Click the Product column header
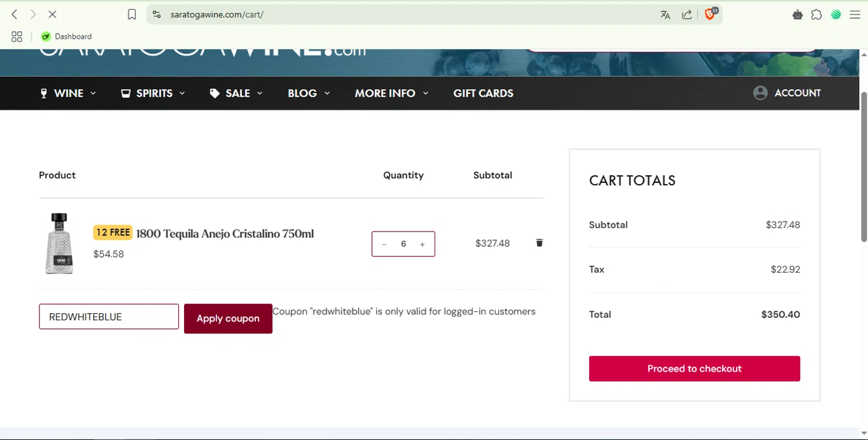 [x=57, y=175]
